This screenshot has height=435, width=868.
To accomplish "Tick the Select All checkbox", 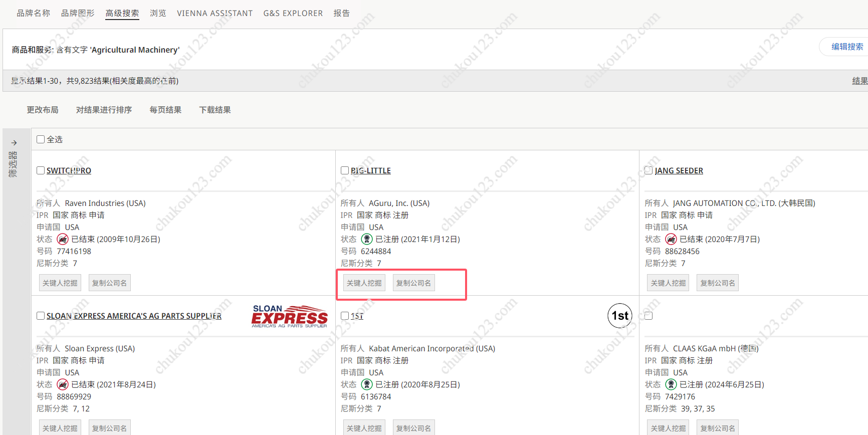I will (41, 139).
